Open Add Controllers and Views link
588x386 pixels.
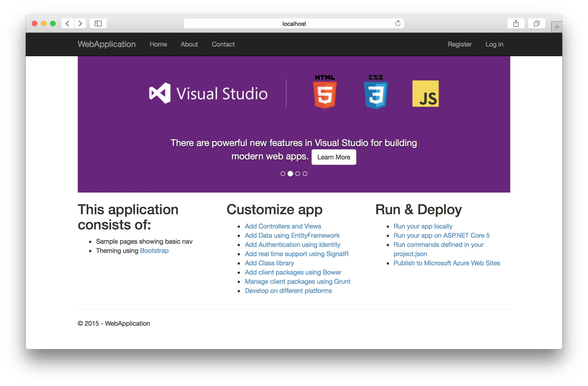[x=283, y=226]
